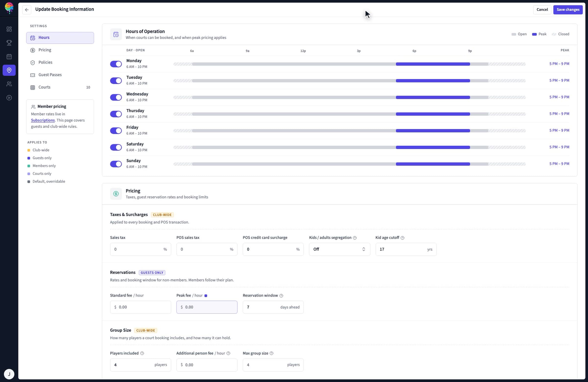Click the POS credit card surcharge field

tap(273, 249)
